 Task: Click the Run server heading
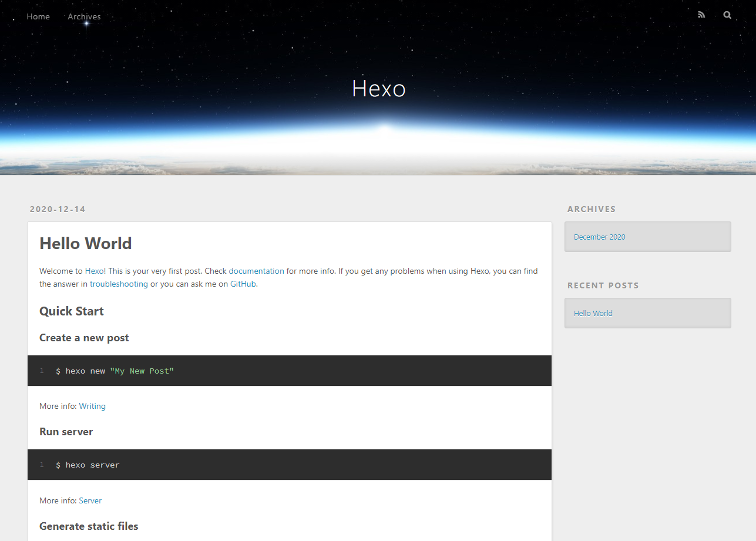pyautogui.click(x=66, y=432)
